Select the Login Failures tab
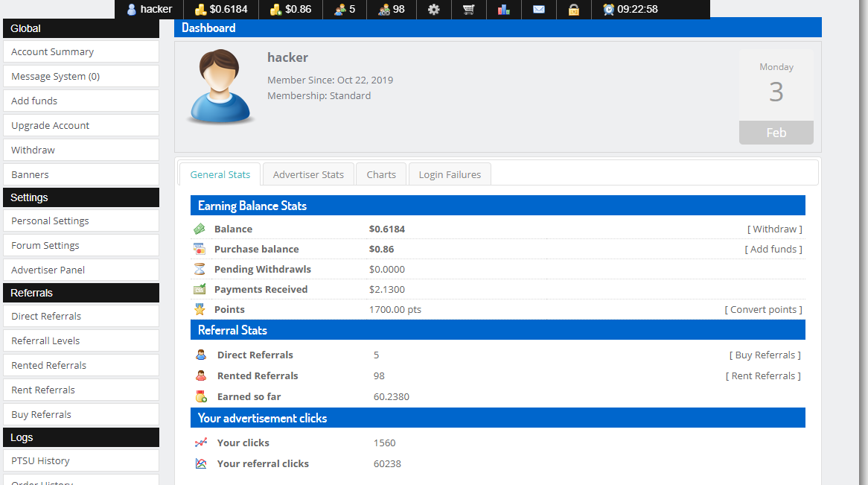Image resolution: width=868 pixels, height=485 pixels. (450, 174)
